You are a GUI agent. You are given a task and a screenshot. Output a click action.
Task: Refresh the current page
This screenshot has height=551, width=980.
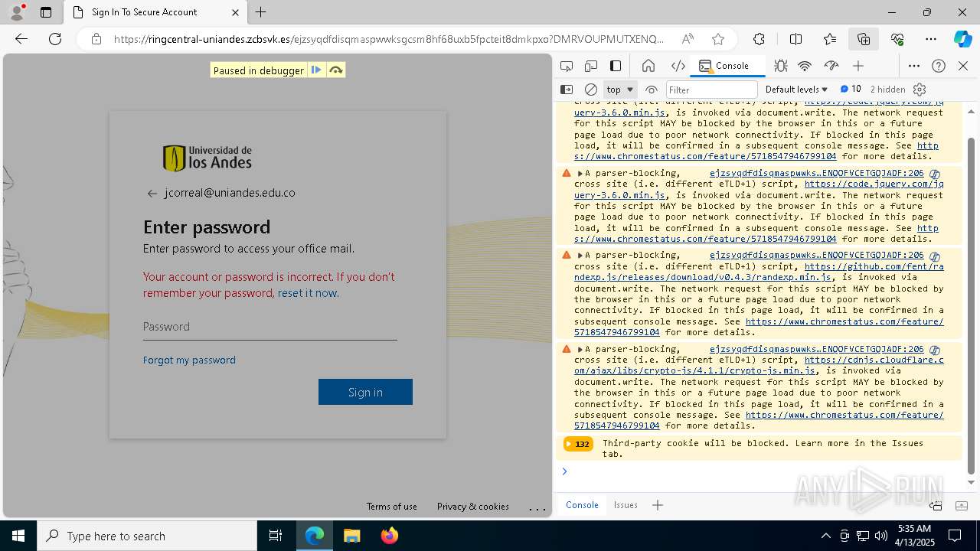(55, 39)
